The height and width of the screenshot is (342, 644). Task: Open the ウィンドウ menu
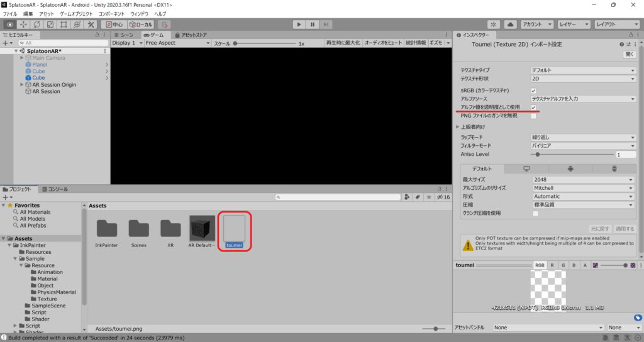click(x=139, y=14)
